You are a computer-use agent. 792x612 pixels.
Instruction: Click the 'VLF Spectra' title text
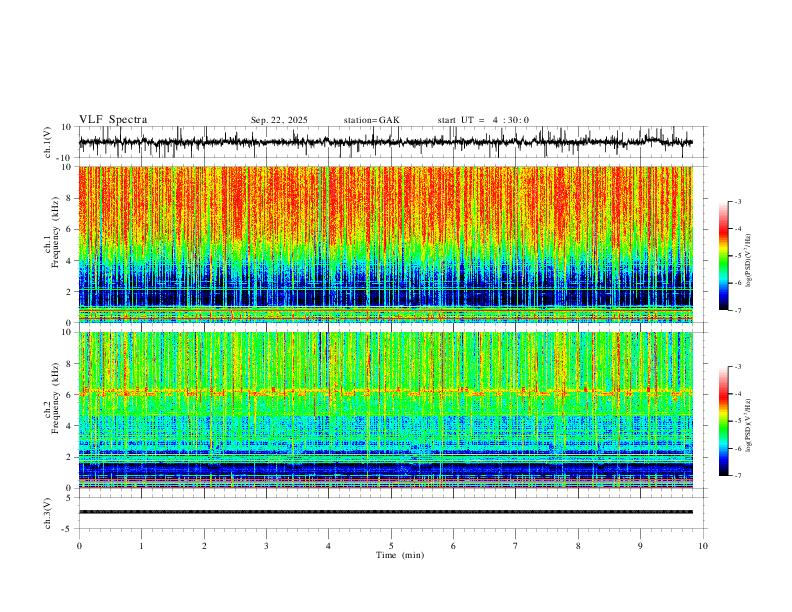113,120
